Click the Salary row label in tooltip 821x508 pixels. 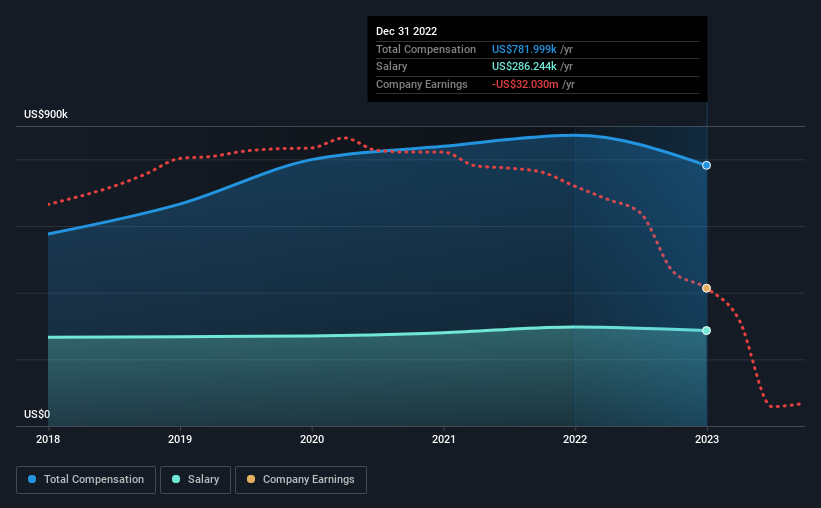click(x=391, y=67)
